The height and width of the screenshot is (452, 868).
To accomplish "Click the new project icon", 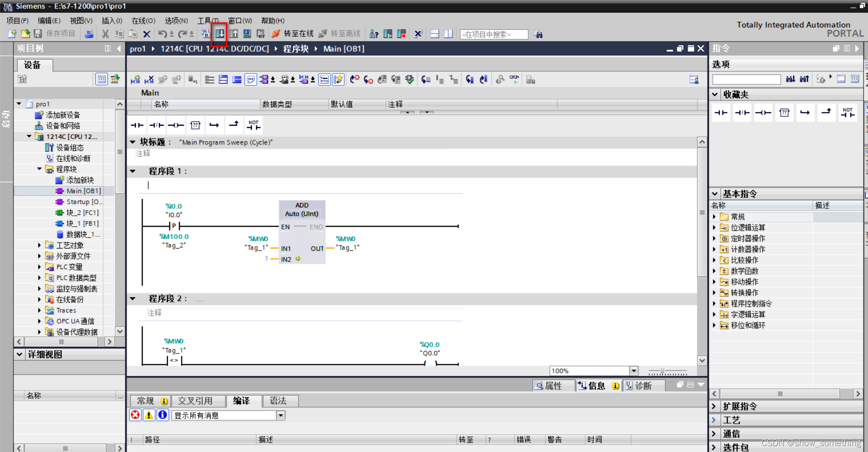I will [x=12, y=34].
